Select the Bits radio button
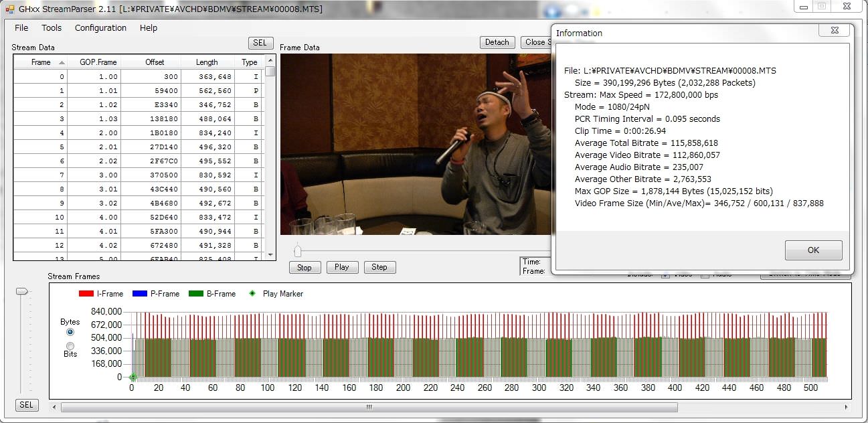 click(70, 345)
